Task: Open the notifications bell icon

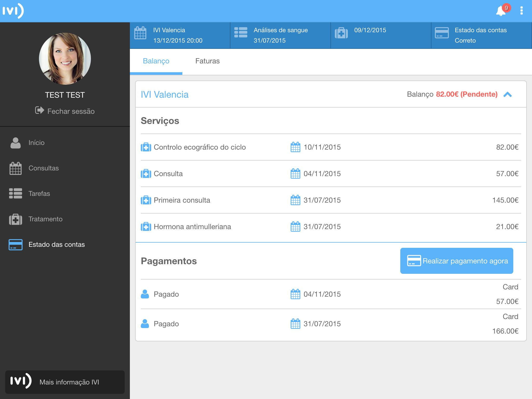Action: point(501,11)
